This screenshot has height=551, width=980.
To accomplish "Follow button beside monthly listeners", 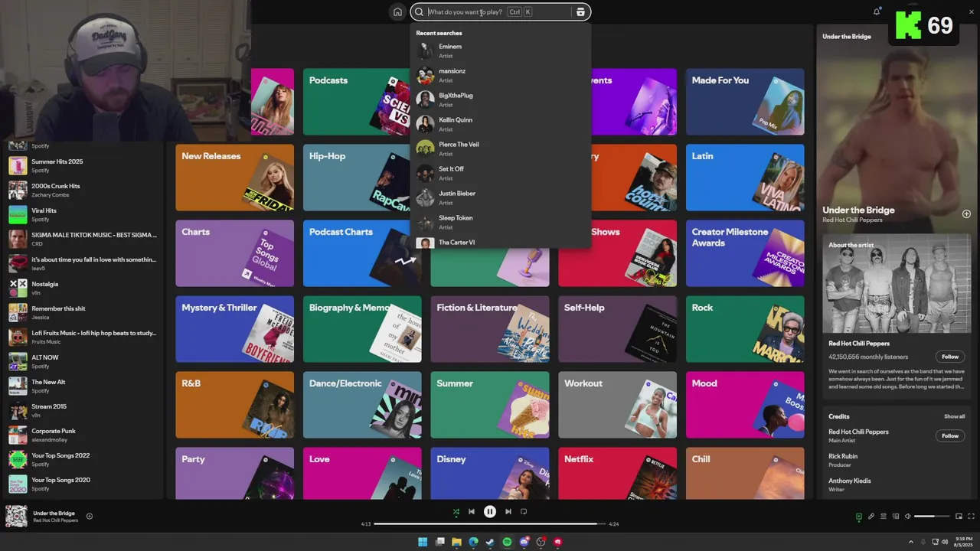I will pyautogui.click(x=950, y=357).
